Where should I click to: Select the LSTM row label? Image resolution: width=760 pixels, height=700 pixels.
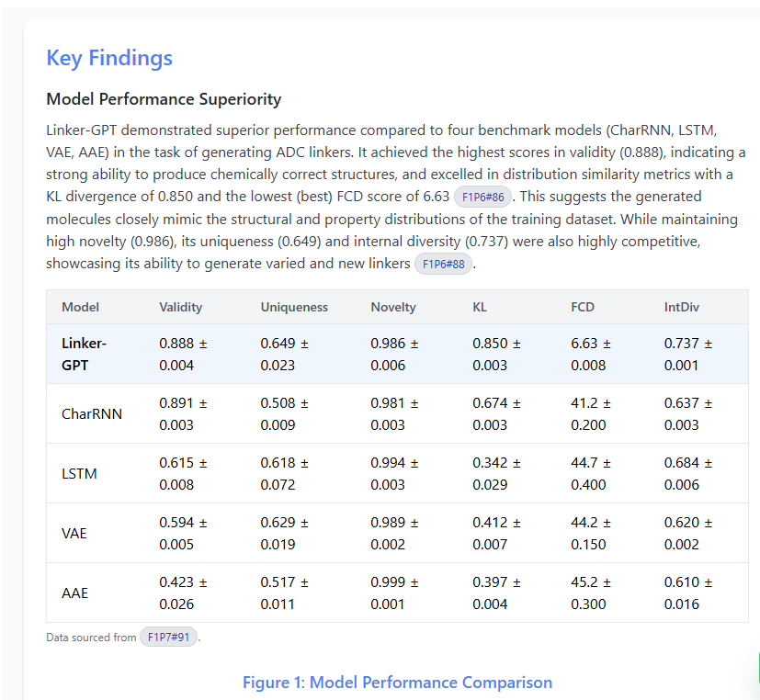(x=79, y=473)
